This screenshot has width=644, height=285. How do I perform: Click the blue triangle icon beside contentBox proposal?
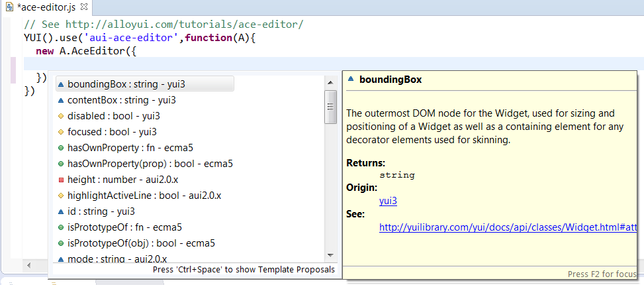click(61, 100)
